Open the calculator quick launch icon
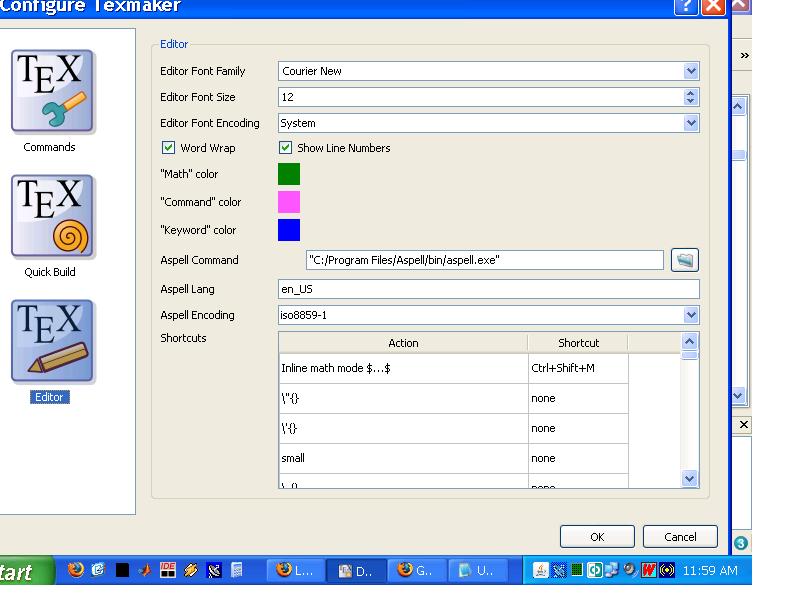Image resolution: width=800 pixels, height=600 pixels. 237,570
